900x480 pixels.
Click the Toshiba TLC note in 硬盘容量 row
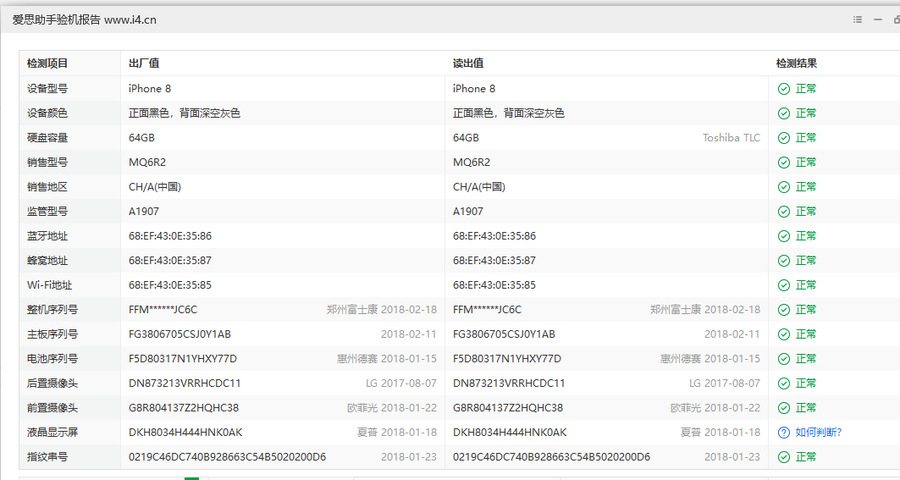coord(731,138)
